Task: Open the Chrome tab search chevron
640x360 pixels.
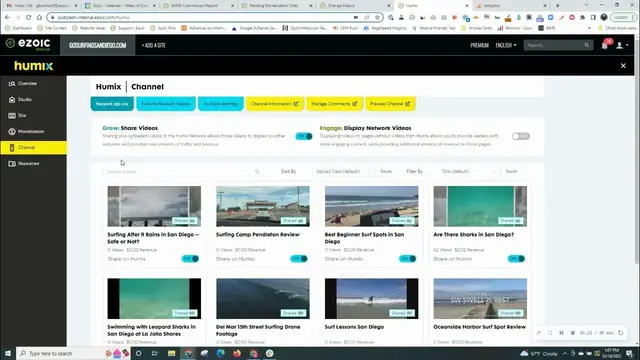Action: pyautogui.click(x=586, y=5)
